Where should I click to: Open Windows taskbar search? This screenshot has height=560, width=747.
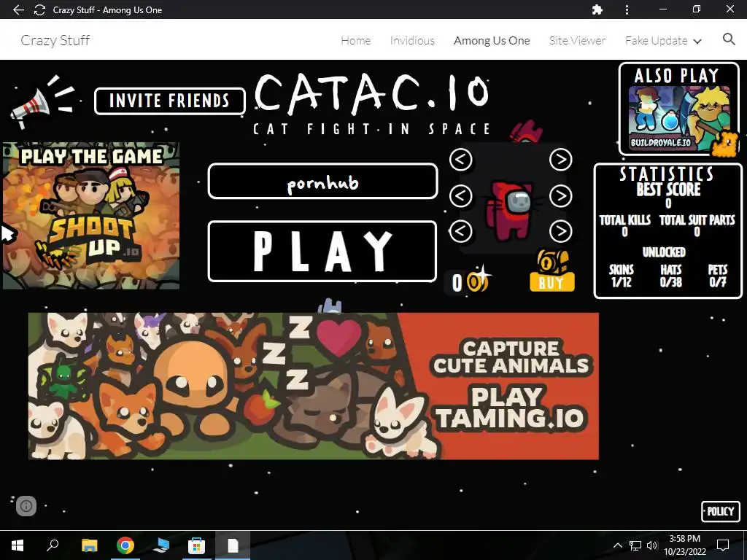pyautogui.click(x=53, y=545)
